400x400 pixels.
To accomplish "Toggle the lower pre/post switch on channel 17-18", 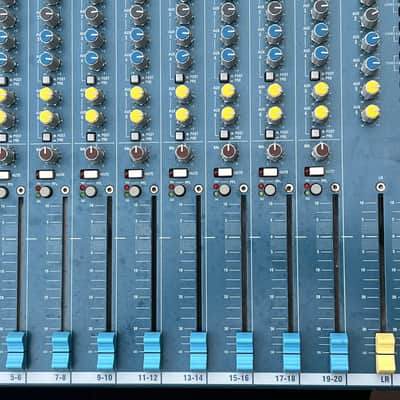I will 269,134.
